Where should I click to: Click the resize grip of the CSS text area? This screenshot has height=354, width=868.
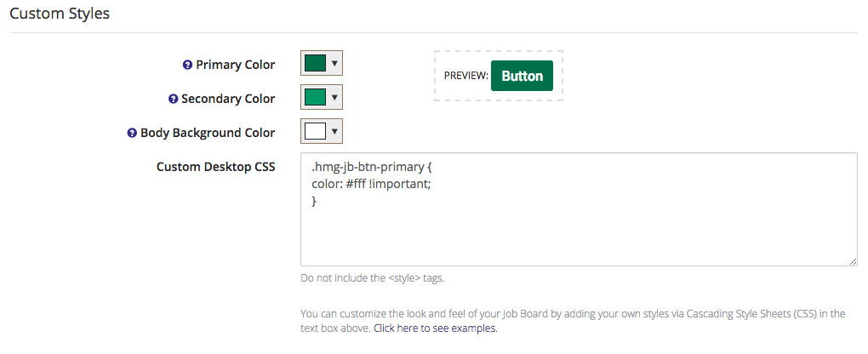coord(853,261)
